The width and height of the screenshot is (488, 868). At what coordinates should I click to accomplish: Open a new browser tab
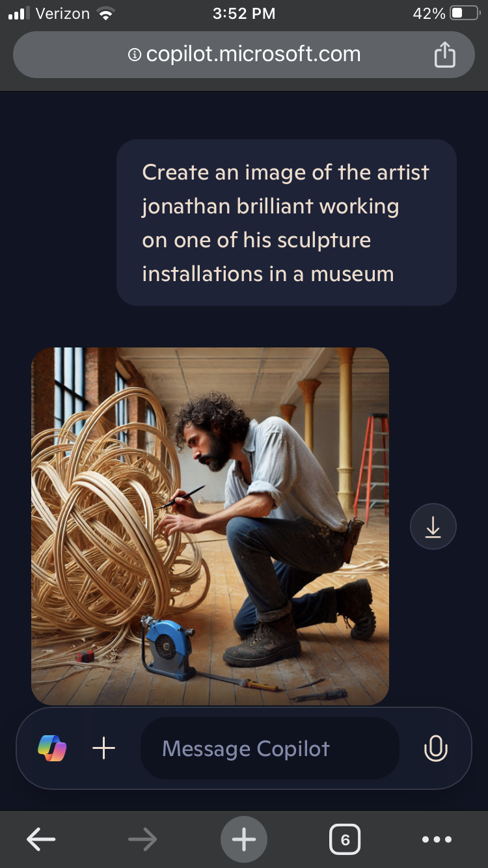(244, 840)
